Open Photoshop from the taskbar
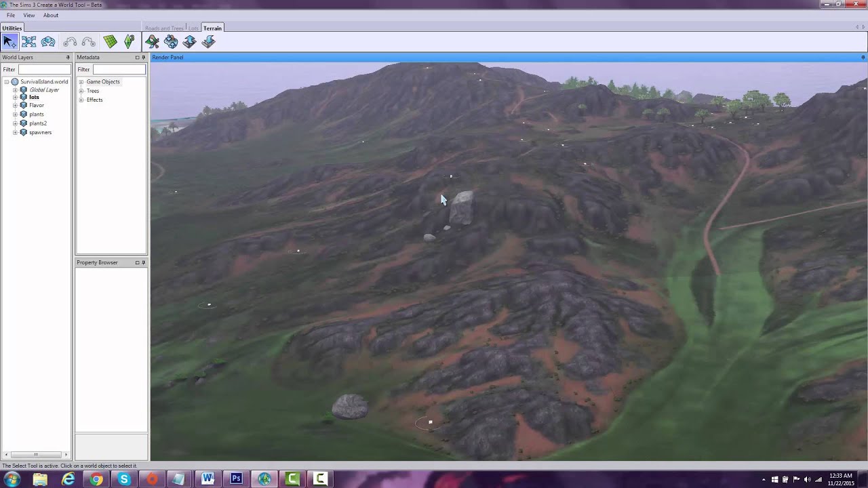Image resolution: width=868 pixels, height=488 pixels. (236, 479)
